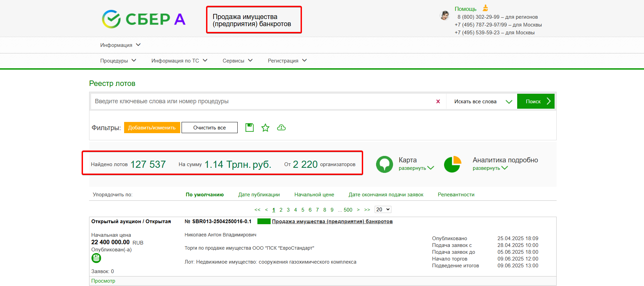Image resolution: width=644 pixels, height=286 pixels.
Task: Go to results page 3
Action: [288, 210]
